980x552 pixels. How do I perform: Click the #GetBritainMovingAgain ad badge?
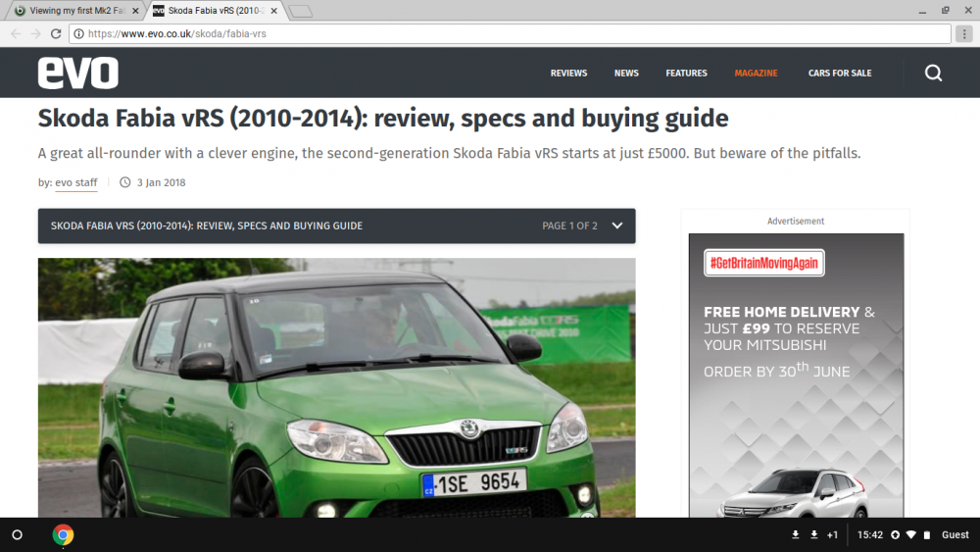763,263
